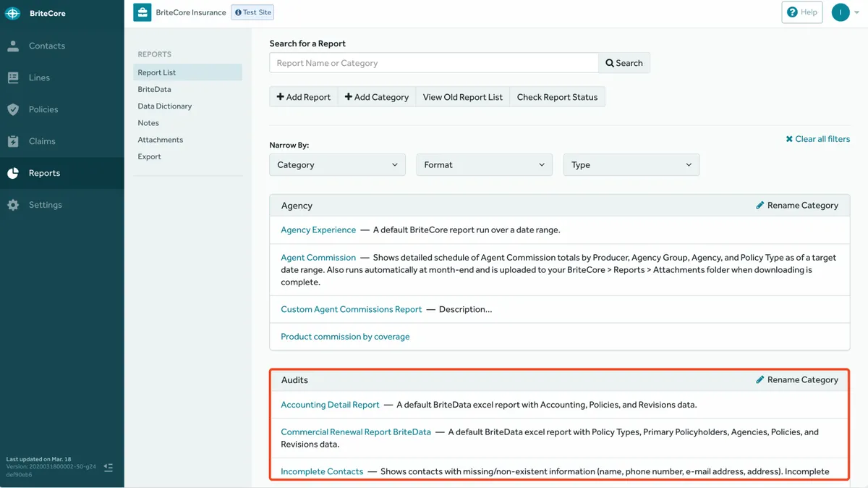This screenshot has width=868, height=488.
Task: Open the Accounting Detail Report
Action: tap(330, 405)
